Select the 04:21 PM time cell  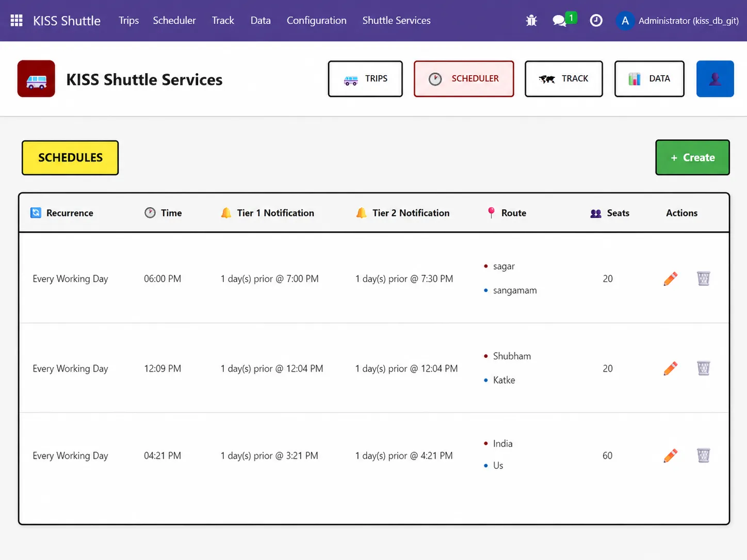pos(163,455)
